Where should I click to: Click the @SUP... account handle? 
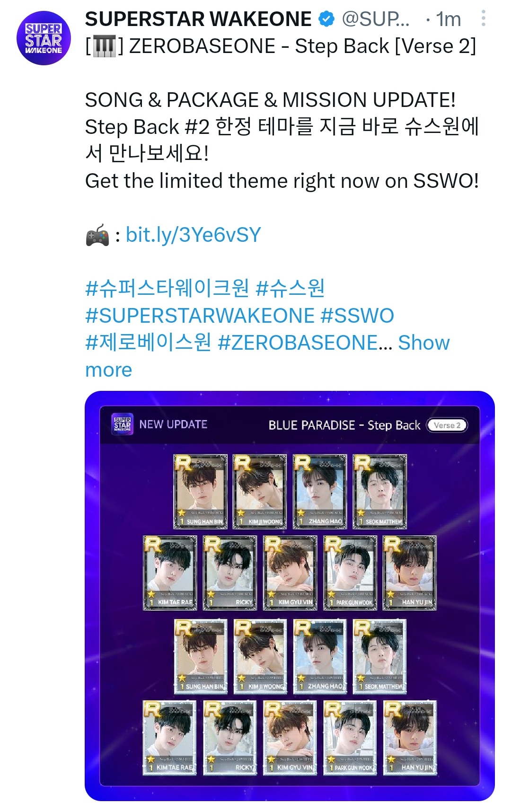click(376, 19)
